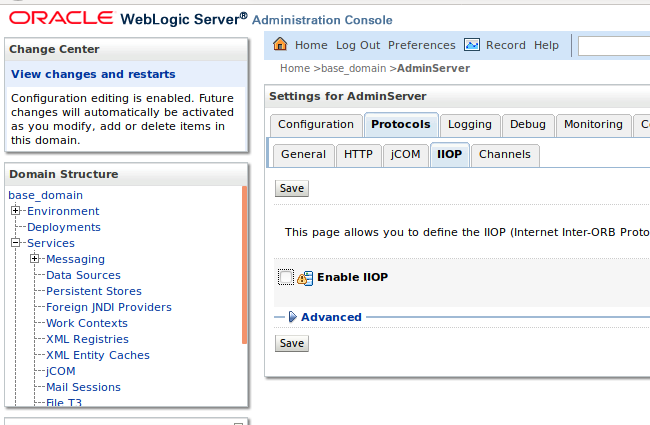Expand the Messaging tree node

[x=35, y=259]
